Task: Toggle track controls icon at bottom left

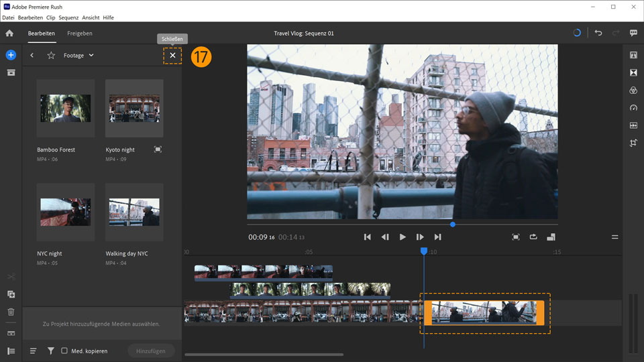Action: (x=11, y=351)
